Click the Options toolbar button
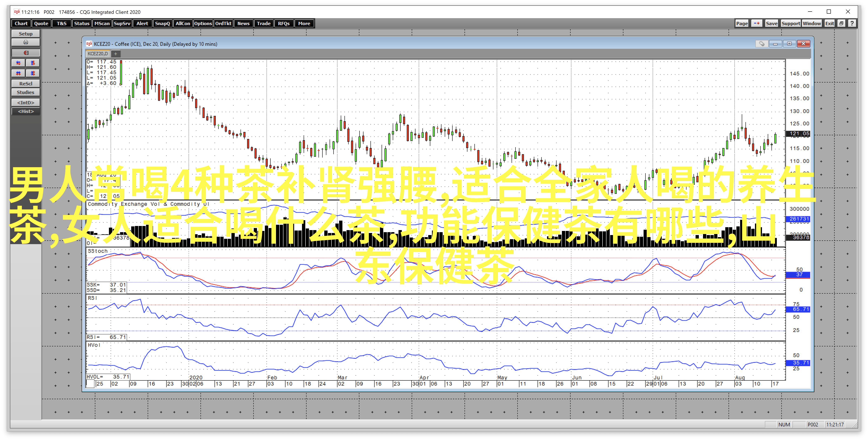Viewport: 868px width, 440px height. coord(203,23)
